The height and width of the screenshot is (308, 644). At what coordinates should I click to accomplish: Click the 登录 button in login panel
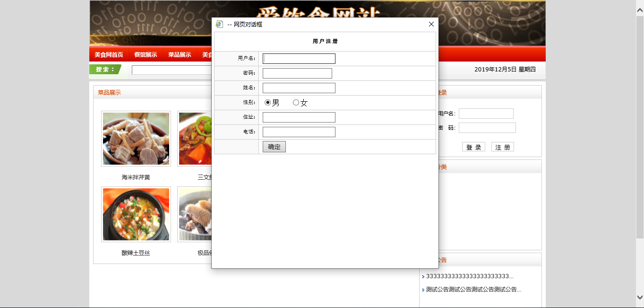click(x=473, y=147)
